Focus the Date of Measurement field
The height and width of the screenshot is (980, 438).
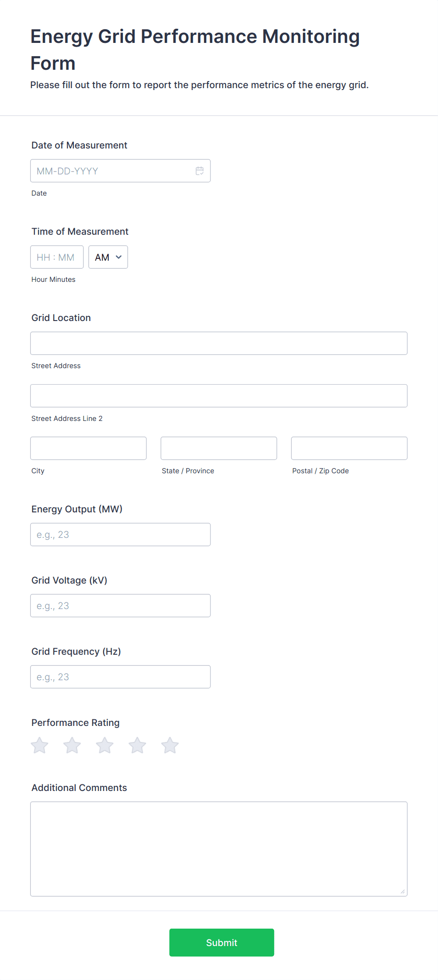121,171
